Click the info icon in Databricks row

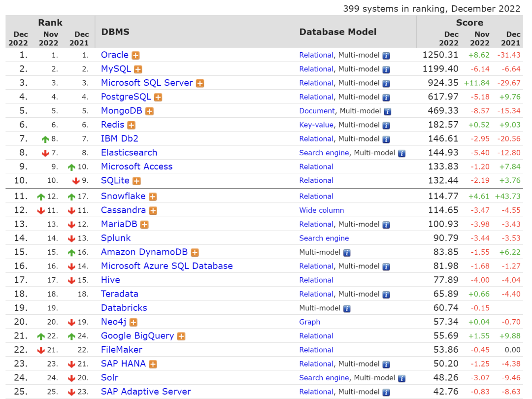[347, 308]
